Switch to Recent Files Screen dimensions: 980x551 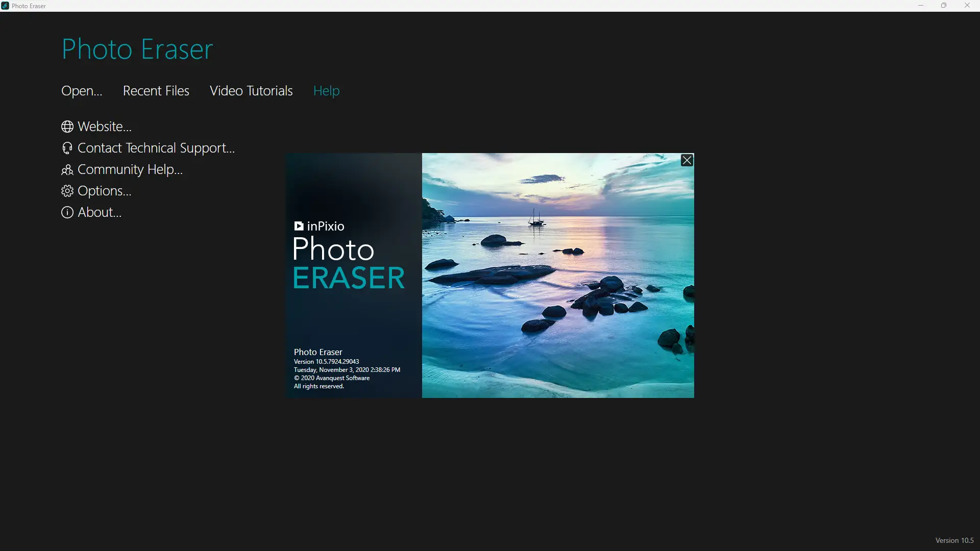[x=156, y=90]
